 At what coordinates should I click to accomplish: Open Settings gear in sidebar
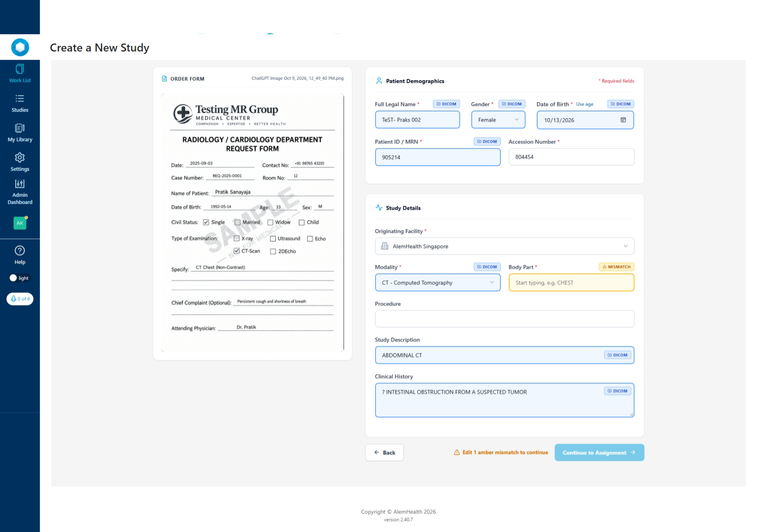coord(20,158)
